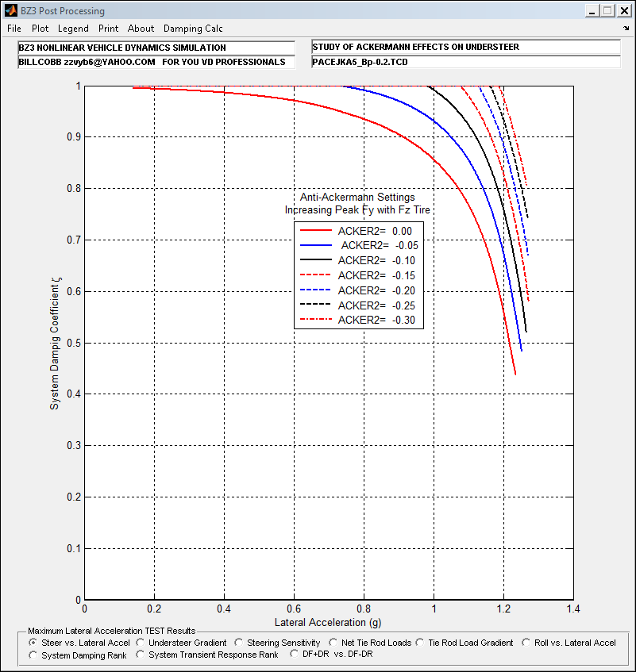The height and width of the screenshot is (672, 636).
Task: Open the Plot menu
Action: pyautogui.click(x=40, y=29)
